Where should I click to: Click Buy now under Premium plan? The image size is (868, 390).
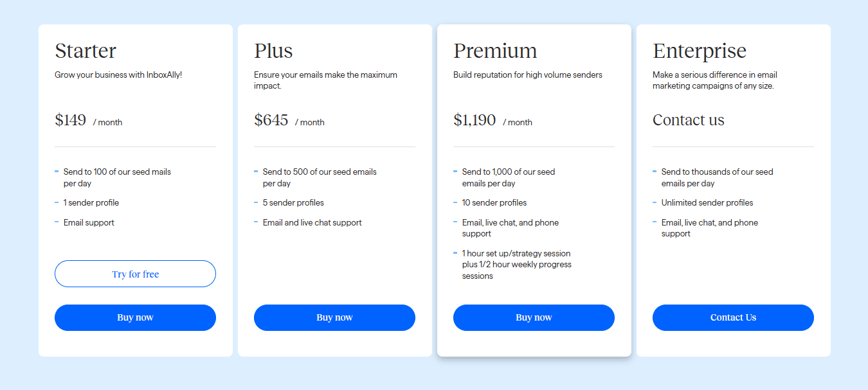[534, 317]
